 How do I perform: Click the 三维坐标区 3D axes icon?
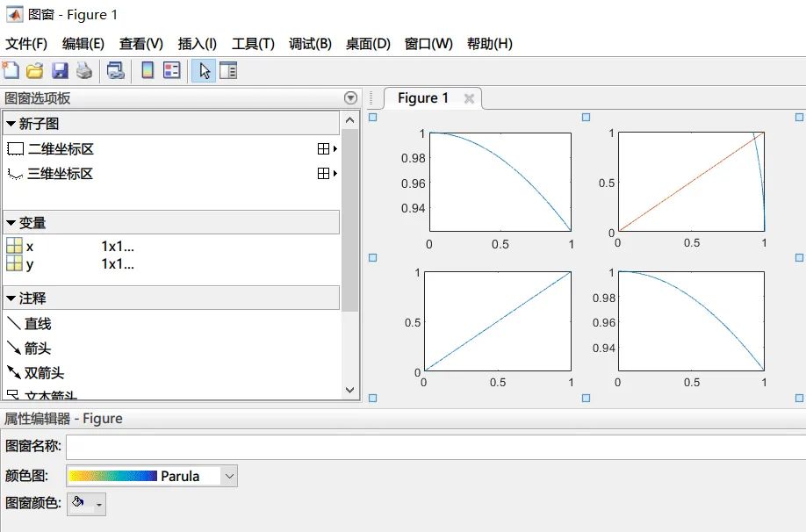16,174
